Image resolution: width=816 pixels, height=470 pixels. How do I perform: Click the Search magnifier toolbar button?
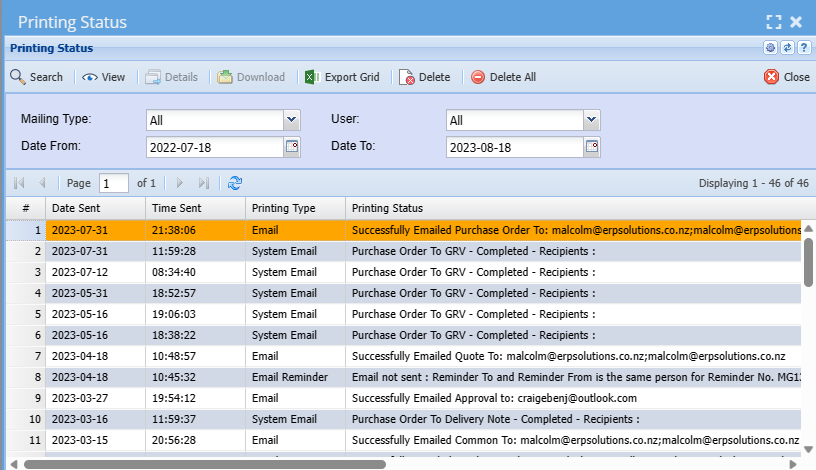click(x=36, y=77)
